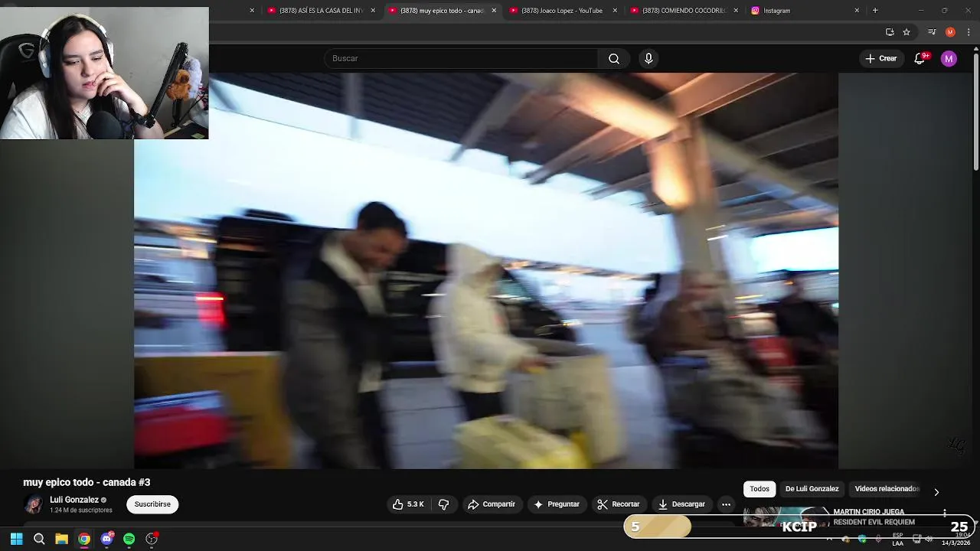Click the YouTube search magnifier button

(614, 59)
